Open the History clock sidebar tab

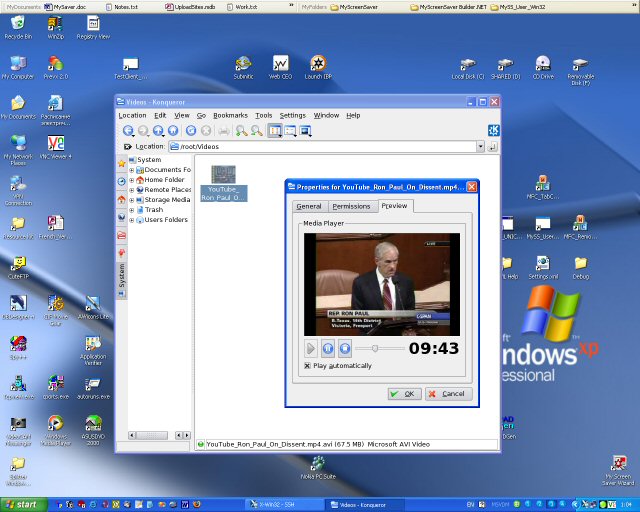(x=121, y=181)
